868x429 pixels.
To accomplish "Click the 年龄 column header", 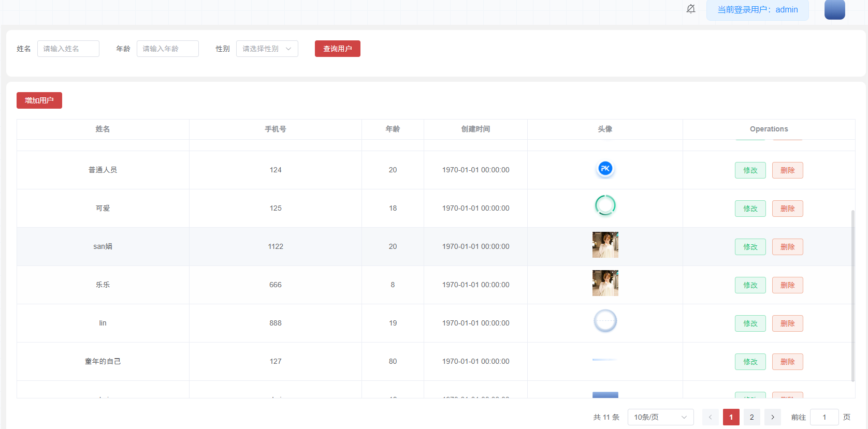I will pyautogui.click(x=393, y=129).
